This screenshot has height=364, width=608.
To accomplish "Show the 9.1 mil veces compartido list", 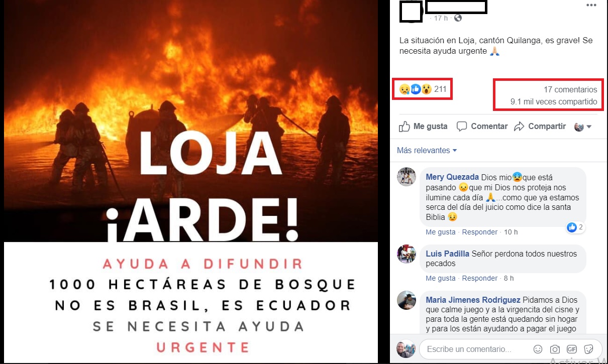I will (554, 102).
